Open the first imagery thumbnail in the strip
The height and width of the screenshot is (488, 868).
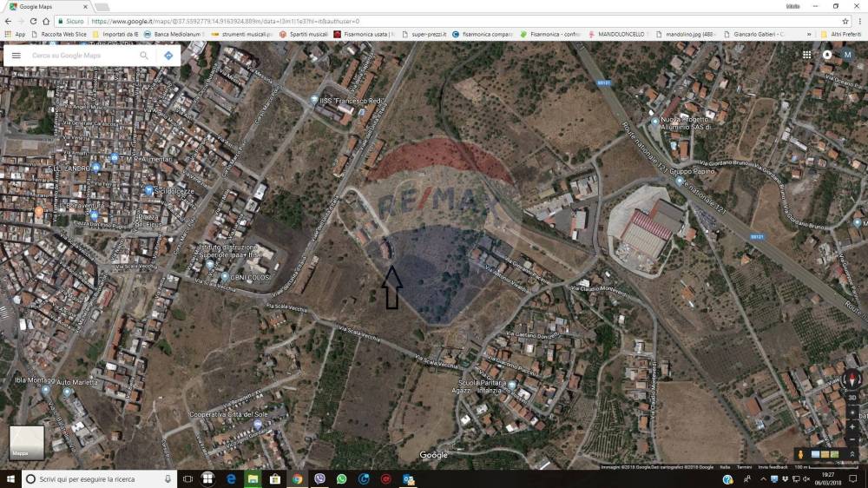coord(815,454)
